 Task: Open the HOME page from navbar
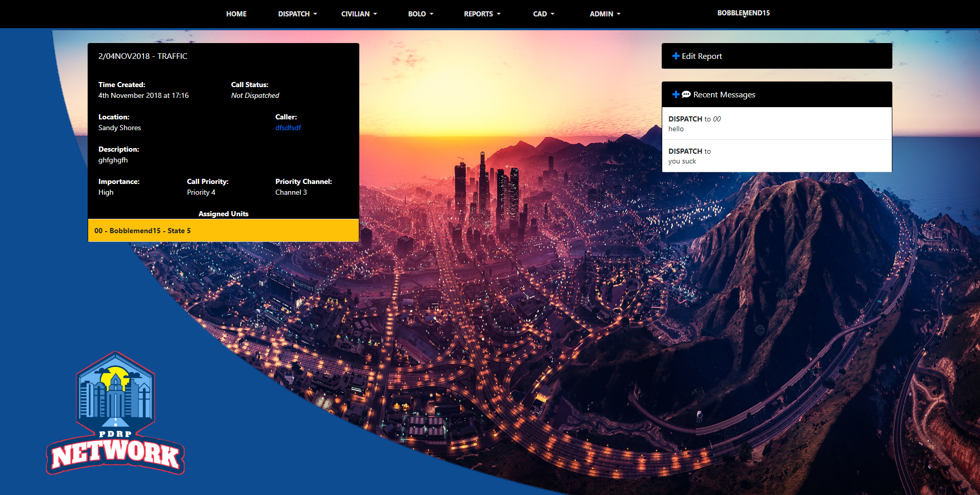236,14
